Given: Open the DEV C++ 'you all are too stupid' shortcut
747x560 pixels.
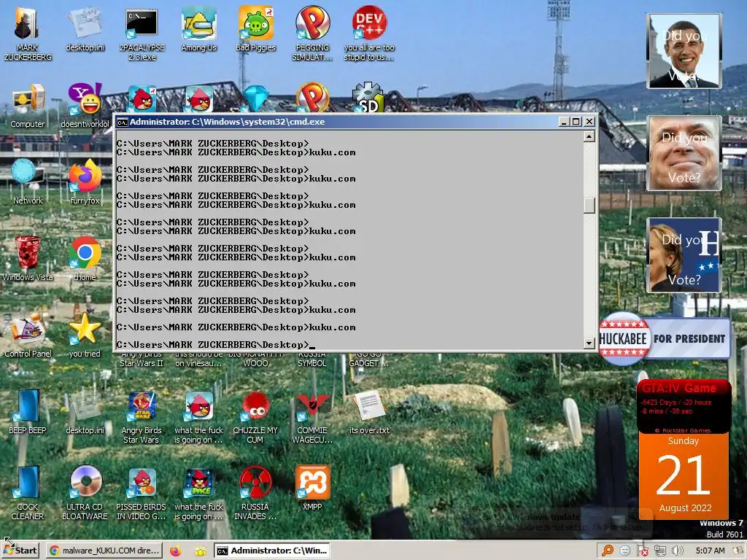Looking at the screenshot, I should [x=369, y=32].
